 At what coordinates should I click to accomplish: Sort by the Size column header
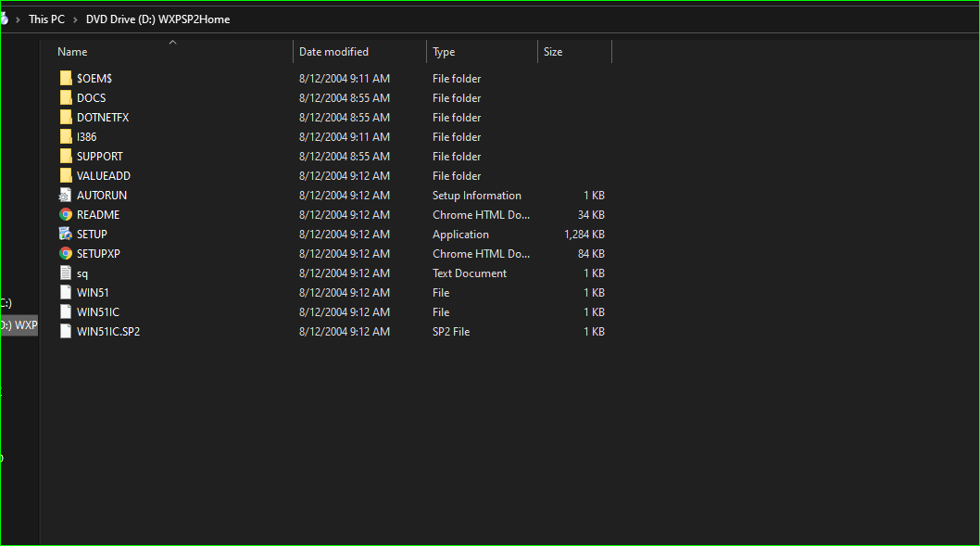(553, 52)
